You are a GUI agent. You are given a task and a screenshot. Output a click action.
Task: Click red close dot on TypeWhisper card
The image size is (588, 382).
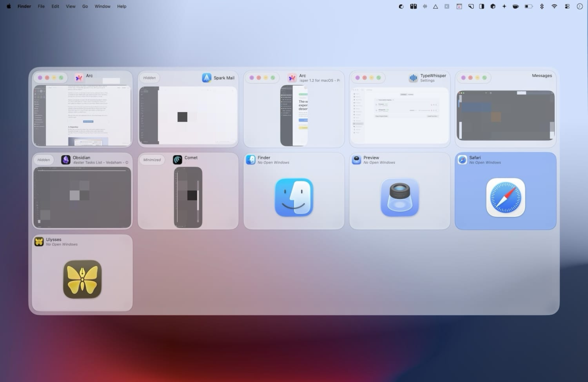[364, 78]
